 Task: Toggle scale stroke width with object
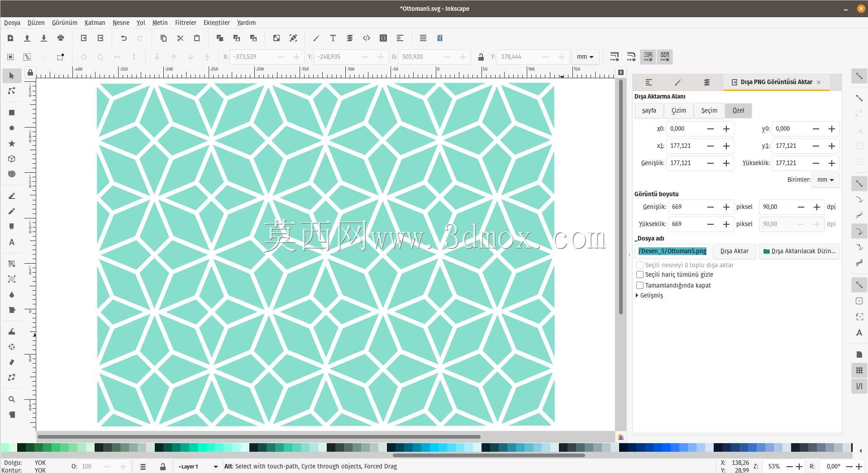614,57
